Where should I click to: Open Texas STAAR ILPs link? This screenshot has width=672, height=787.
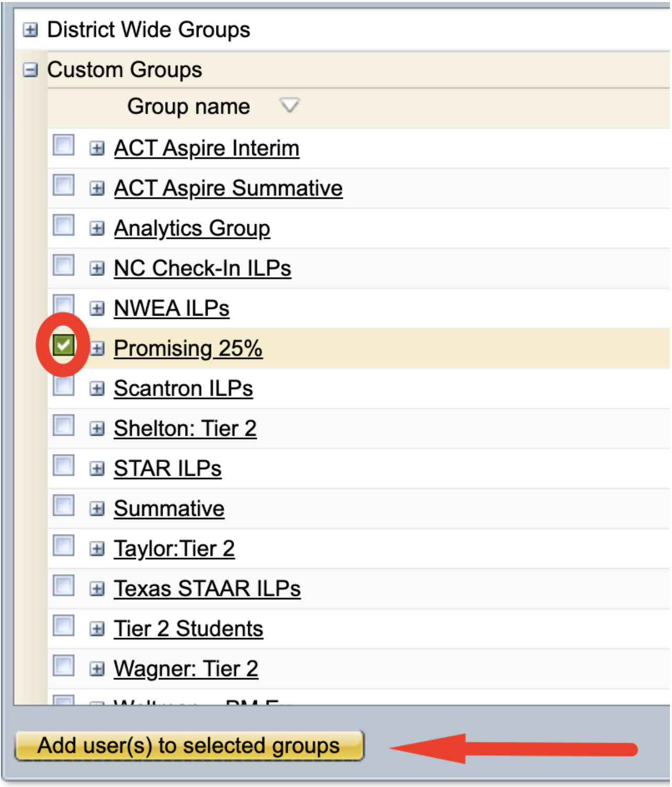pyautogui.click(x=207, y=589)
